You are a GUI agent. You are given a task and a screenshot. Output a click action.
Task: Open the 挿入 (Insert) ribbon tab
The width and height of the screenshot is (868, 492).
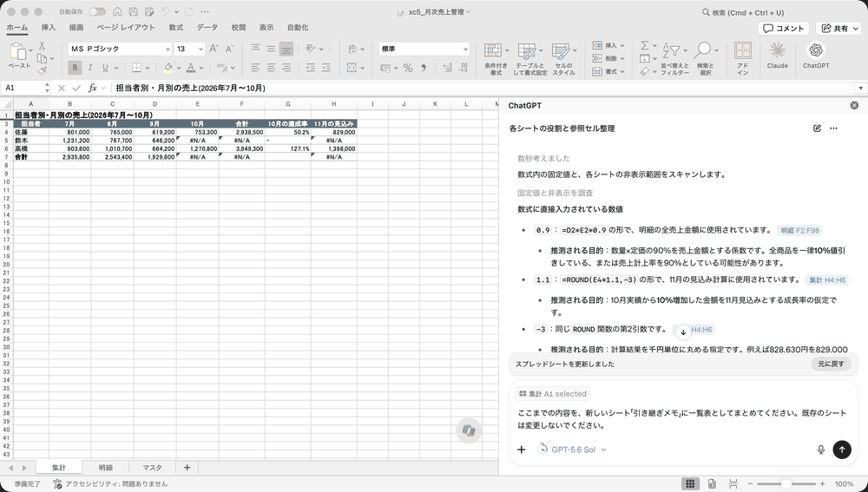point(48,27)
